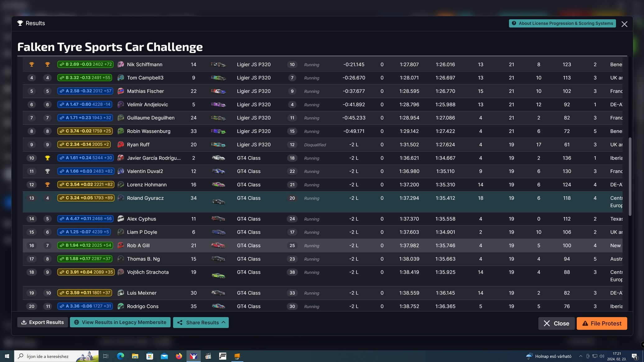
Task: Open File Explorer from the taskbar
Action: (135, 356)
